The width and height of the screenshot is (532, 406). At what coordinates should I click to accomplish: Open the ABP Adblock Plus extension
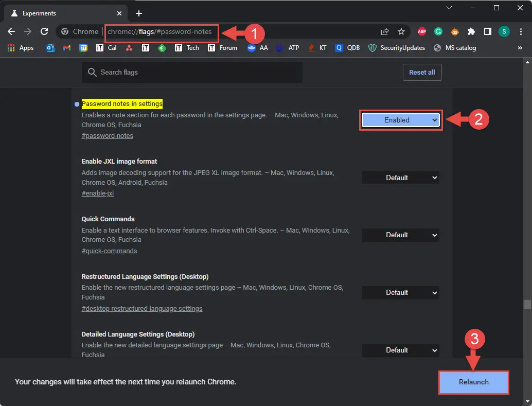422,31
